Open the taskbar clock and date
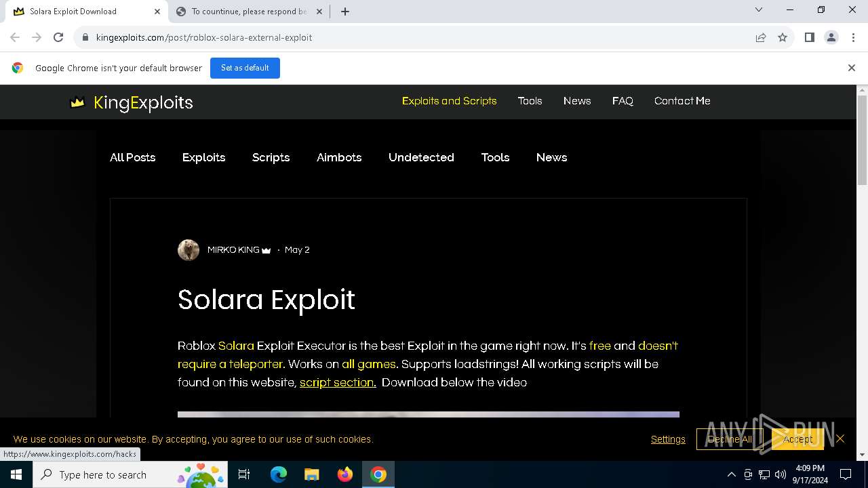The image size is (868, 488). [810, 474]
